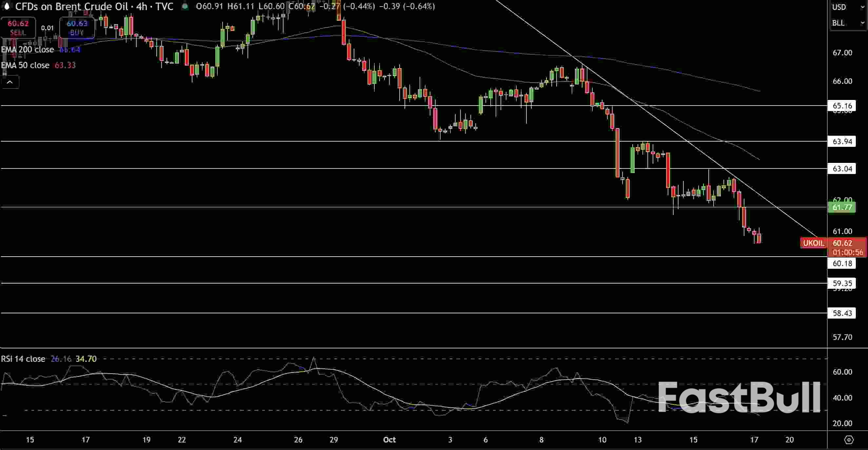Click the SELL 60.62 button
This screenshot has height=450, width=868.
click(x=18, y=28)
